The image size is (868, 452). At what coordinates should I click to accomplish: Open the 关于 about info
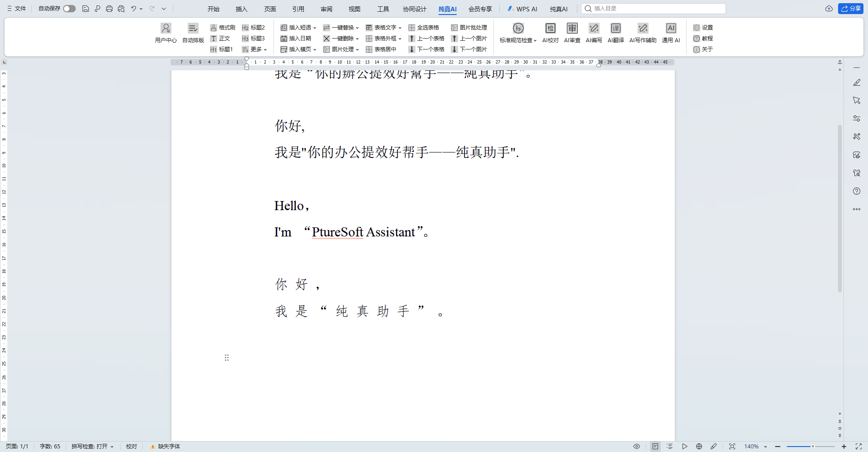pyautogui.click(x=703, y=49)
